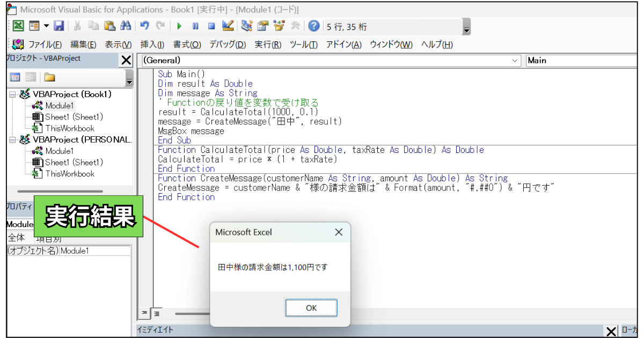Click the Cut scissors icon

(x=77, y=26)
